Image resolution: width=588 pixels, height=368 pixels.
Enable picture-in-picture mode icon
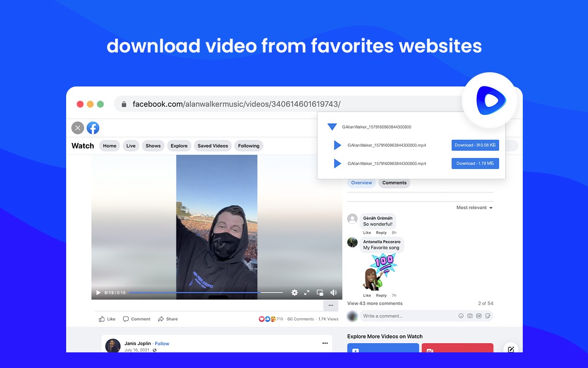[x=320, y=293]
